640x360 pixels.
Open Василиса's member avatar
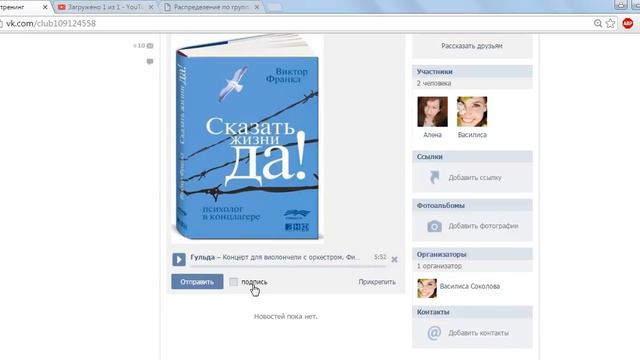tap(472, 111)
